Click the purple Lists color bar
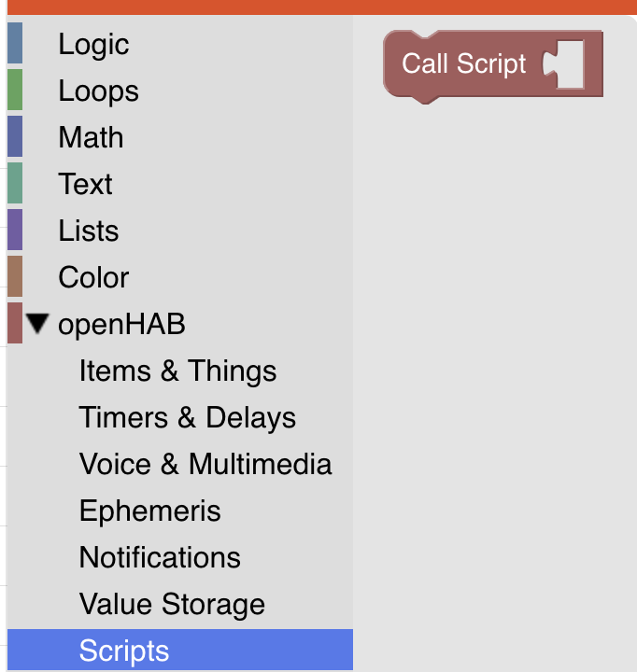 15,231
